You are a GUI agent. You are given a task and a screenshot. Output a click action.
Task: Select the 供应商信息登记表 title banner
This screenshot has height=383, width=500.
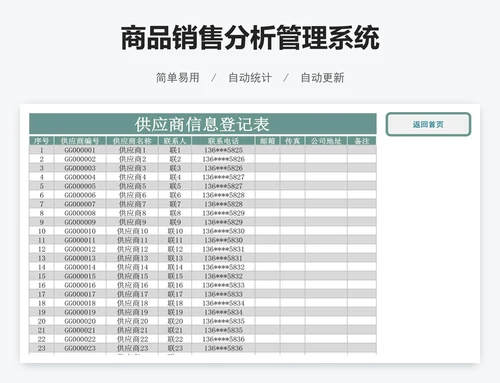203,124
